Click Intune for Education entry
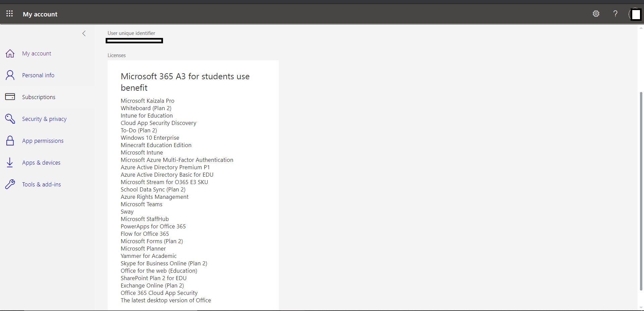644x311 pixels. coord(147,116)
